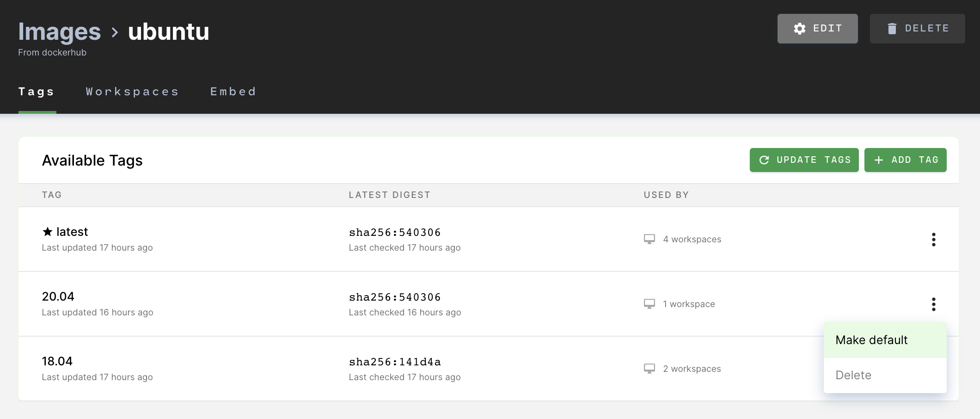980x419 pixels.
Task: Click the trash icon on the DELETE button
Action: (x=893, y=28)
